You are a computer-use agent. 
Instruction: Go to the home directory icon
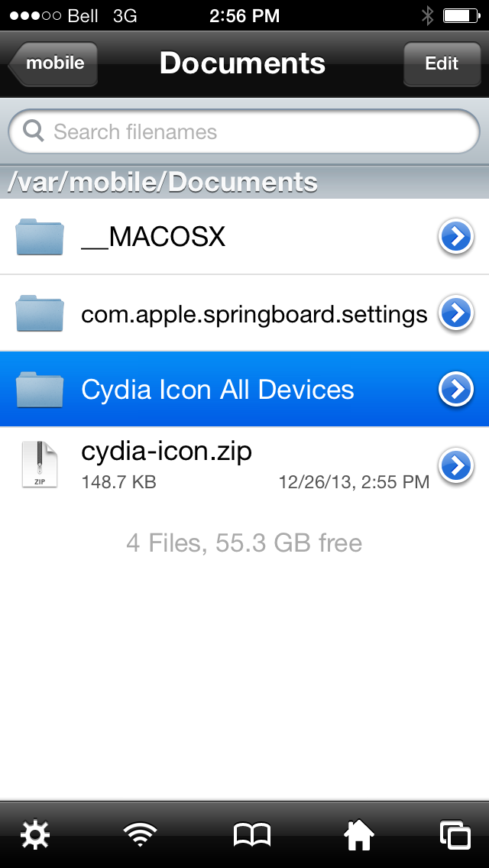tap(359, 834)
